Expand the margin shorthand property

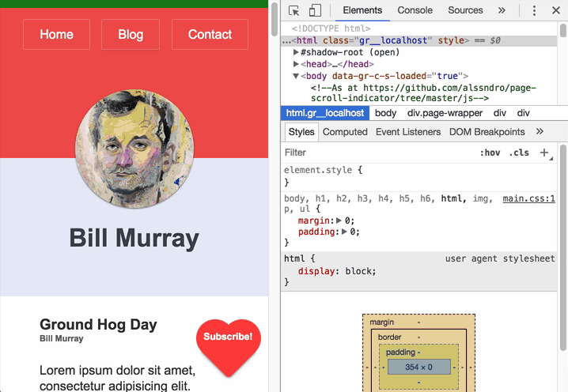coord(339,220)
